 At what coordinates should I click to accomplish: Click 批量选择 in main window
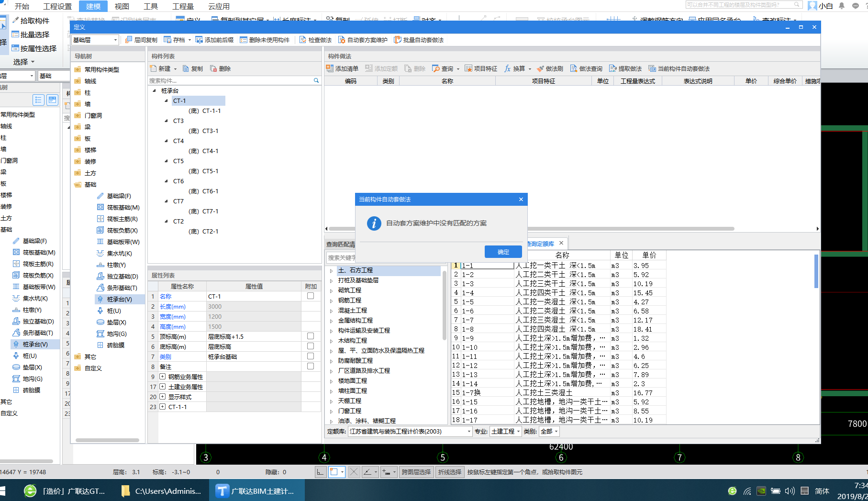(x=31, y=34)
